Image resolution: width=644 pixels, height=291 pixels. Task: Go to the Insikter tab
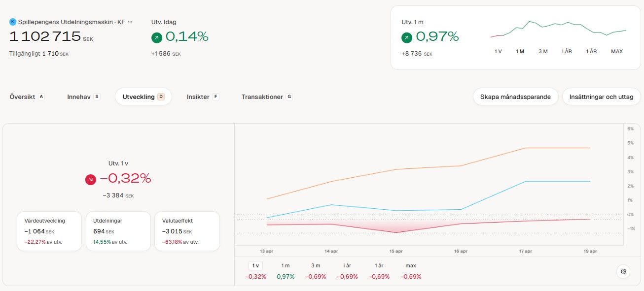click(x=198, y=97)
